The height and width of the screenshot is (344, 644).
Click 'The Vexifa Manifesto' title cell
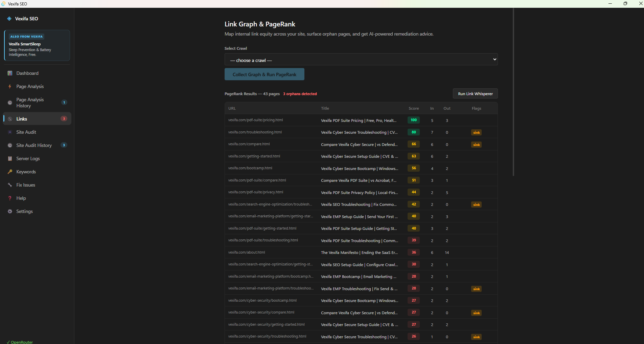pyautogui.click(x=359, y=253)
